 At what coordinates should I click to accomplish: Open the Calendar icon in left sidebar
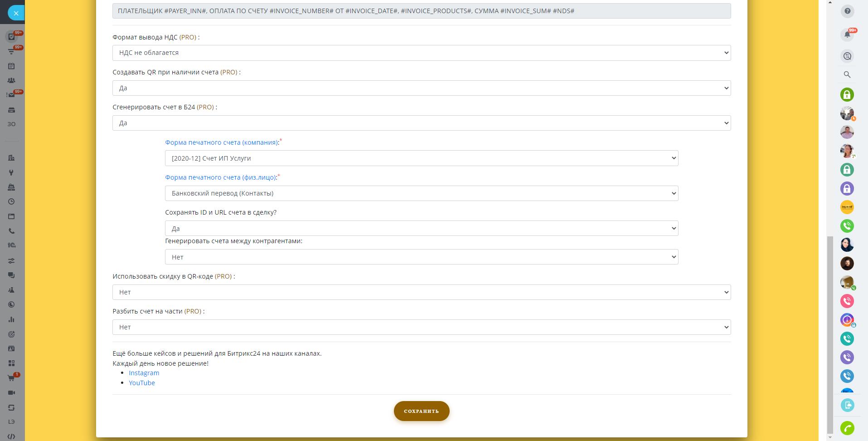pyautogui.click(x=11, y=66)
